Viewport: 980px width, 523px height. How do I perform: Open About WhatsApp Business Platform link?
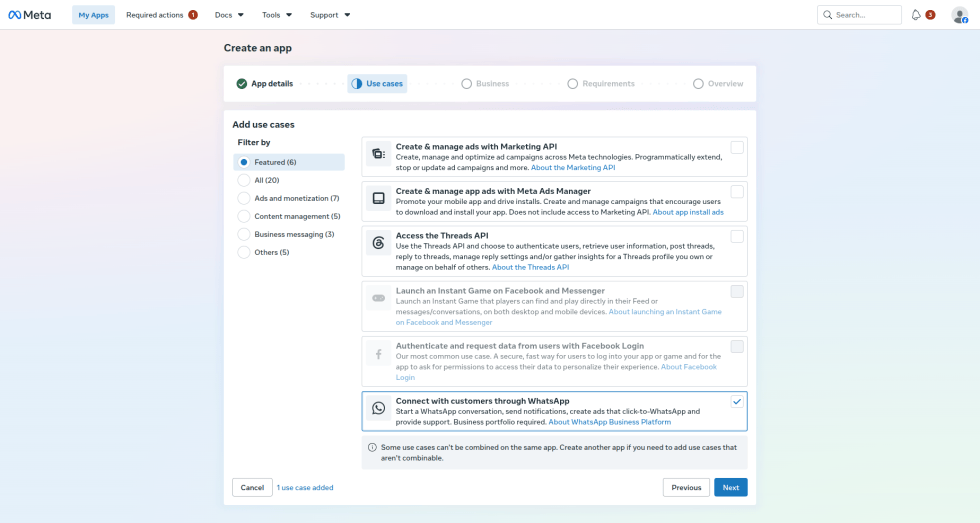(x=609, y=422)
